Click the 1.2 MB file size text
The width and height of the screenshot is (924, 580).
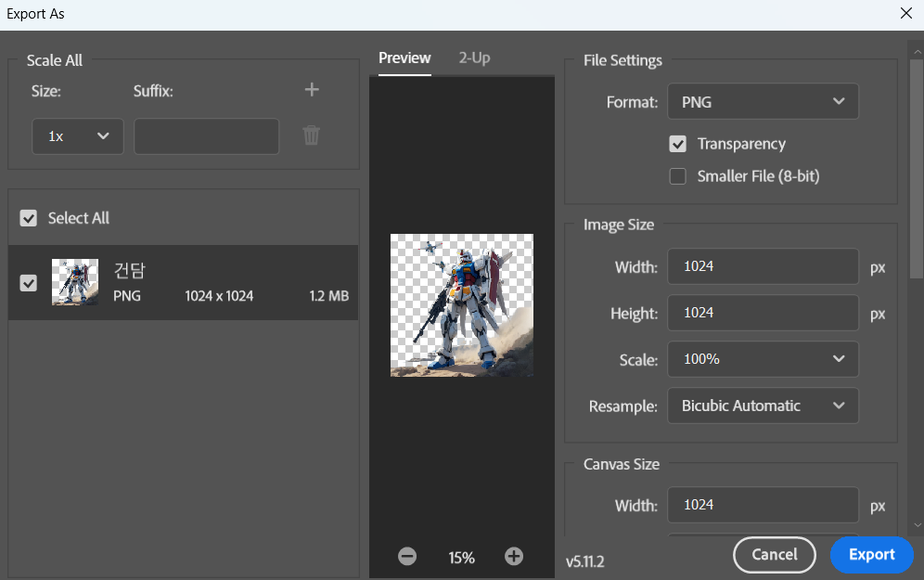coord(328,296)
